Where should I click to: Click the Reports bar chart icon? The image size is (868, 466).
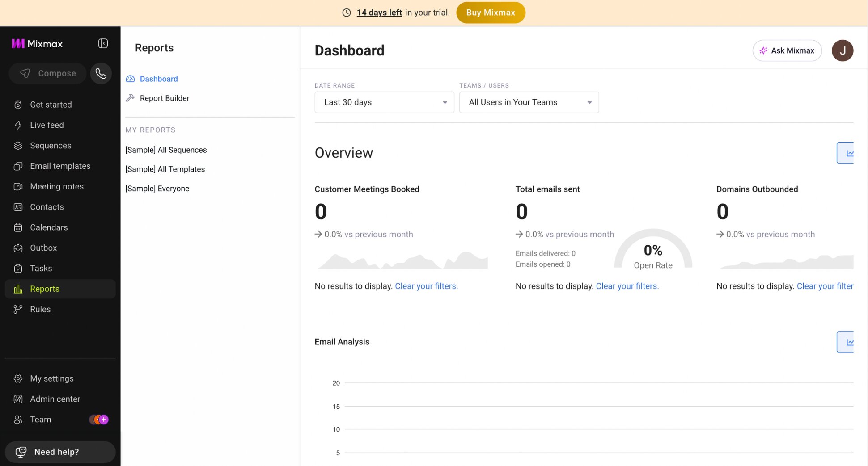point(18,289)
